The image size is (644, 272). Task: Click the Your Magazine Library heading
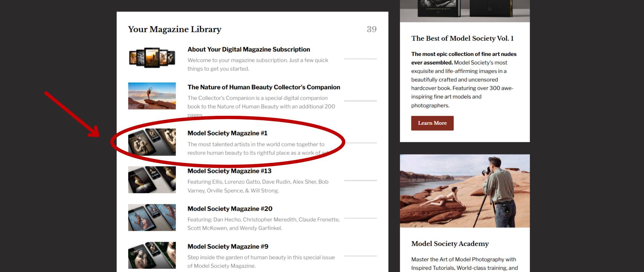[x=175, y=29]
